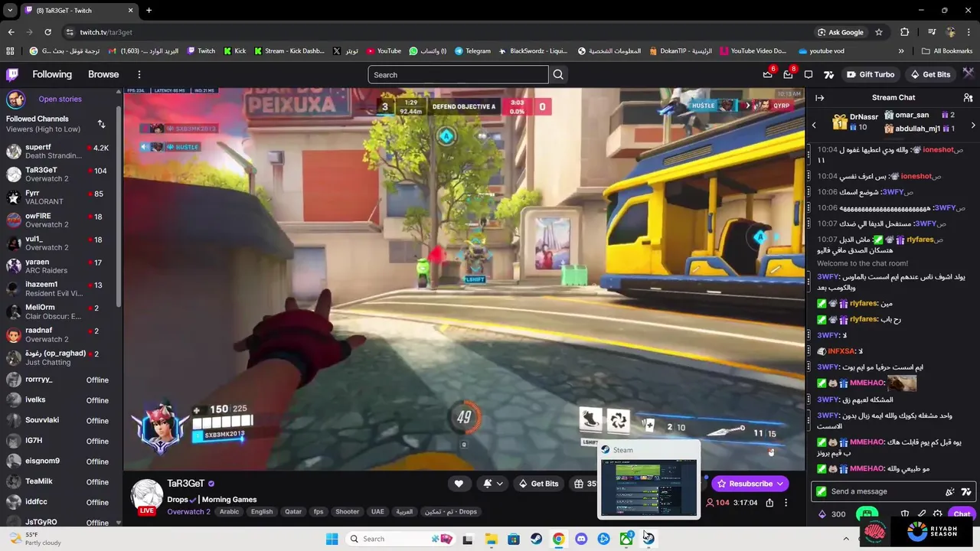Click the Windows taskbar search box
Image resolution: width=980 pixels, height=551 pixels.
(400, 539)
